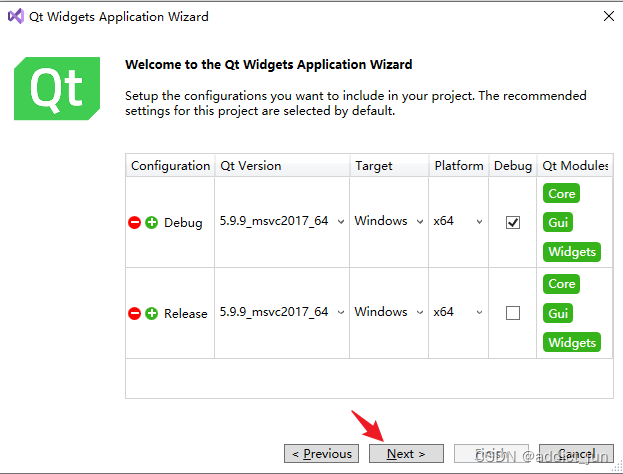Click the Debug column header
623x474 pixels.
click(513, 166)
